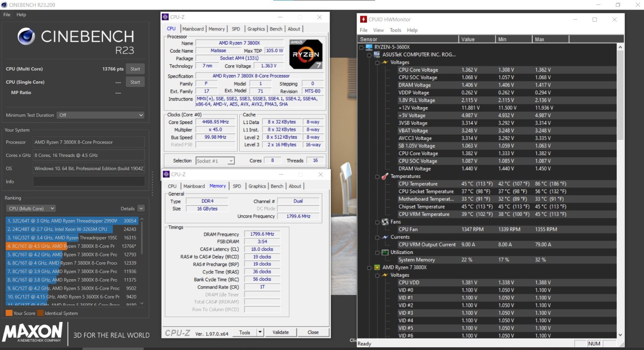This screenshot has width=644, height=350.
Task: Collapse the Fans tree node
Action: 377,222
